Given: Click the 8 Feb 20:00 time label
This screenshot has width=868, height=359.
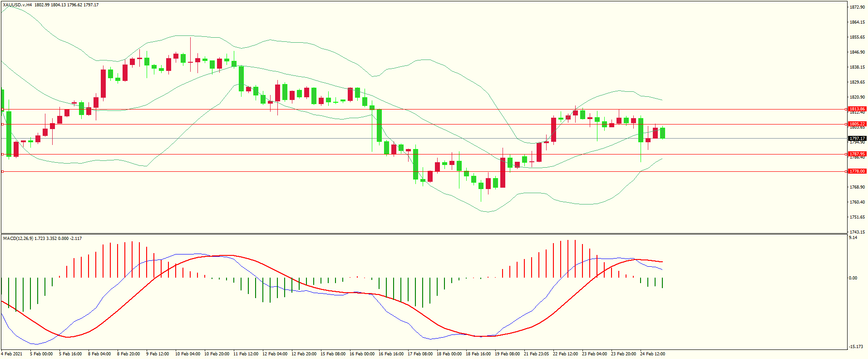Looking at the screenshot, I should point(128,354).
